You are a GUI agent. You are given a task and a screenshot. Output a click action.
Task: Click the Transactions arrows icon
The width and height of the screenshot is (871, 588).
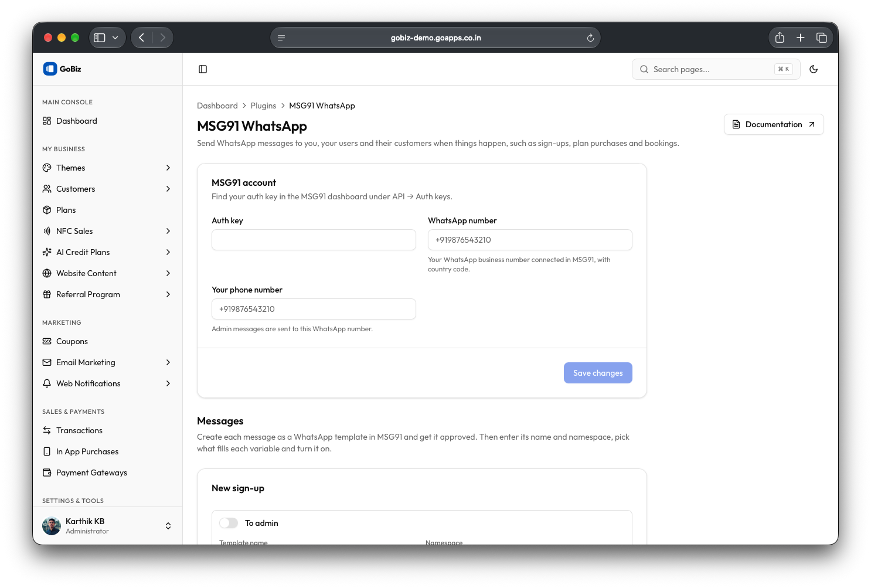coord(47,430)
